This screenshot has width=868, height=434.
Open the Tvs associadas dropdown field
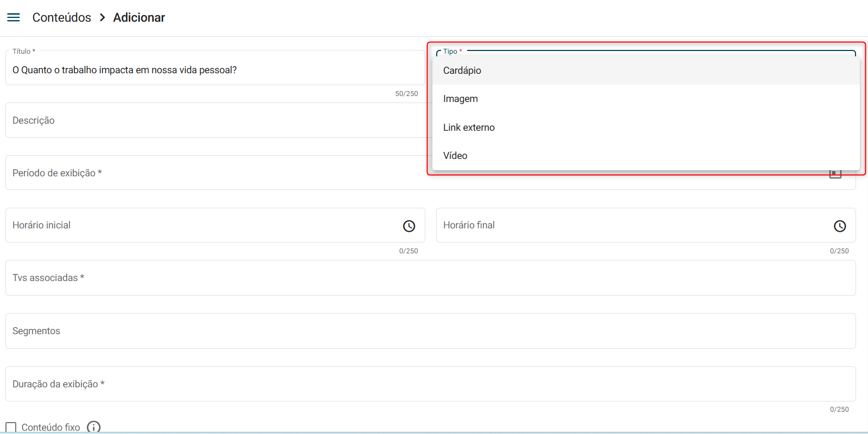[430, 278]
